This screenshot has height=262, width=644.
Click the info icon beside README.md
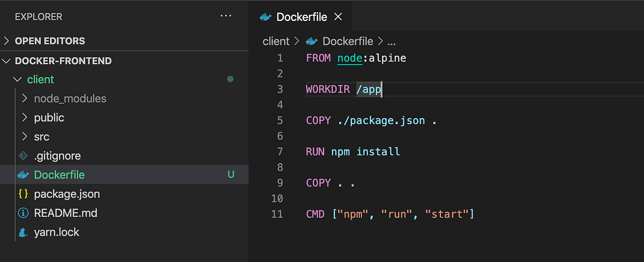coord(23,213)
